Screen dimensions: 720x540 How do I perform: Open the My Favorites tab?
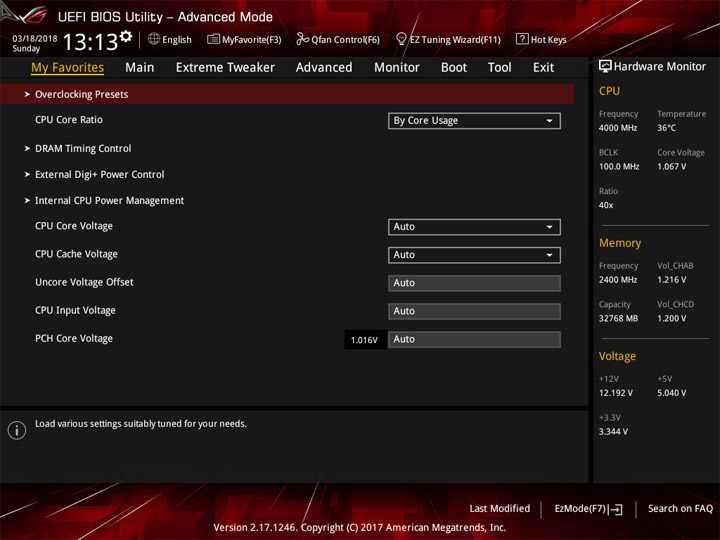[68, 68]
